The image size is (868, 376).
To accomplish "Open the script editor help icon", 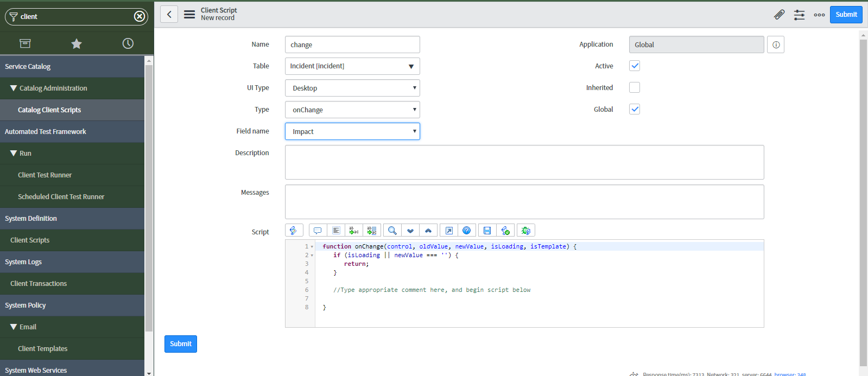I will 467,231.
